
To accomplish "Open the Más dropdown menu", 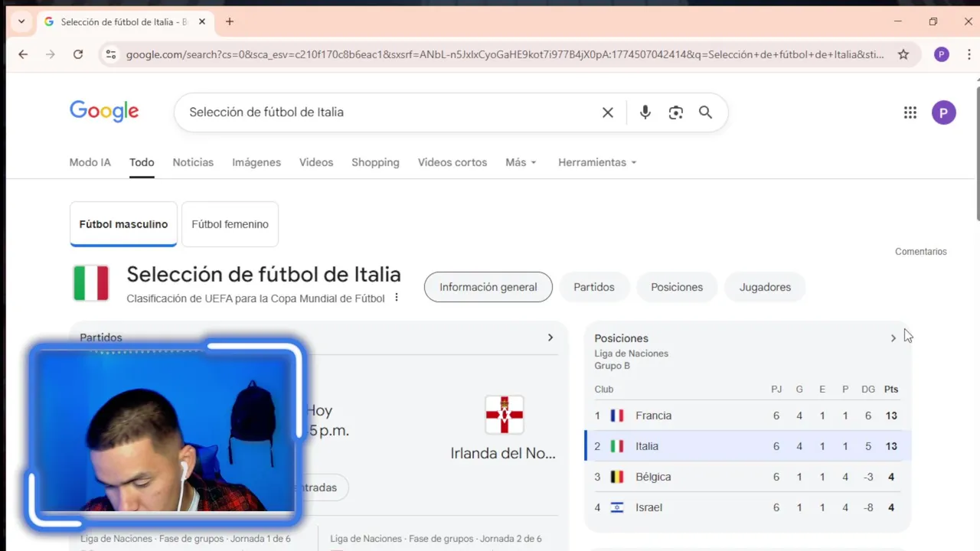I will (x=521, y=162).
